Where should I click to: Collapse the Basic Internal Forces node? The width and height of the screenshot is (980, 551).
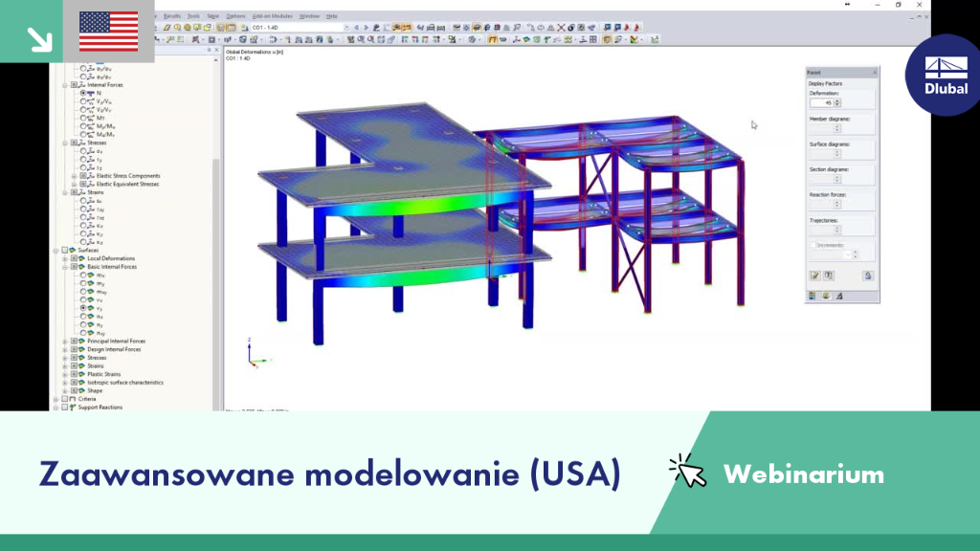pos(65,267)
